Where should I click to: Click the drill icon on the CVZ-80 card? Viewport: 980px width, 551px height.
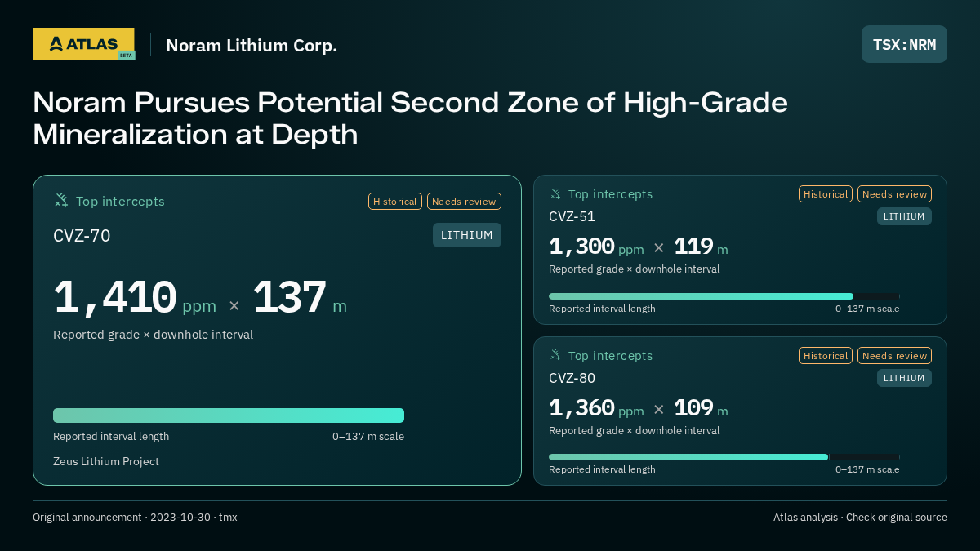555,355
